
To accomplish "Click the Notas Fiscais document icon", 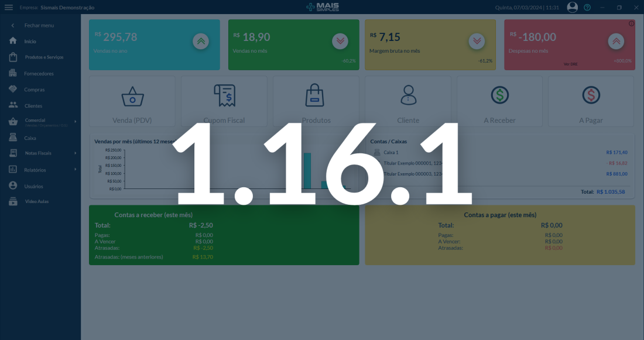I will [13, 153].
